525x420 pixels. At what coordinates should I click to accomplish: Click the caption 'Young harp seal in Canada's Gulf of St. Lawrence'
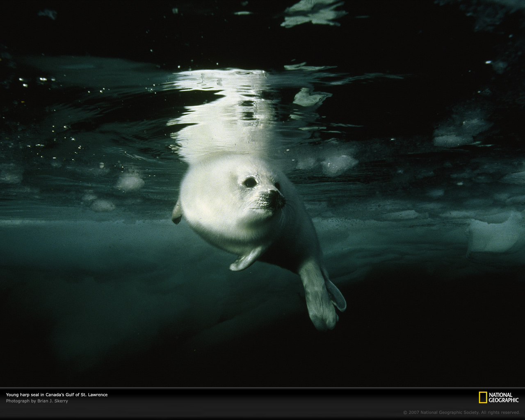57,395
